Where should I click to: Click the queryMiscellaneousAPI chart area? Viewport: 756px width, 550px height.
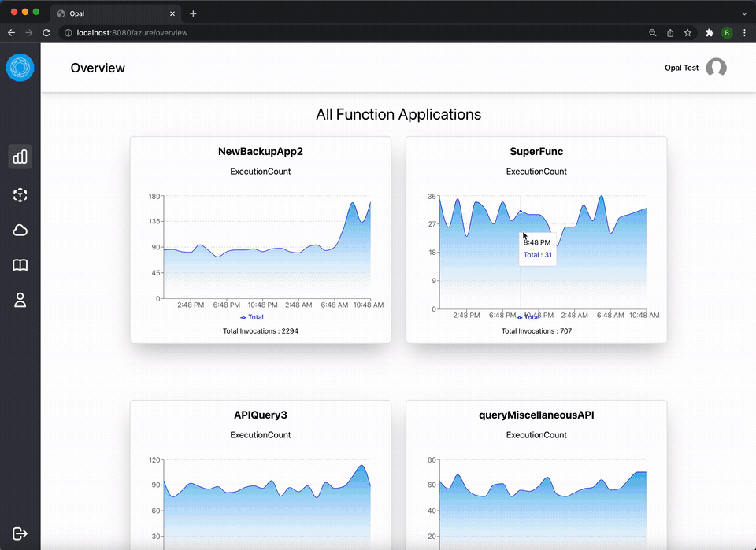(543, 504)
